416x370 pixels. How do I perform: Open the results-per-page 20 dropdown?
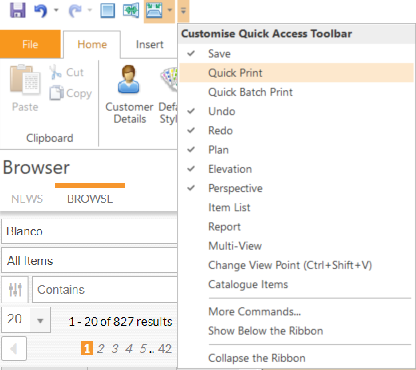tap(40, 321)
